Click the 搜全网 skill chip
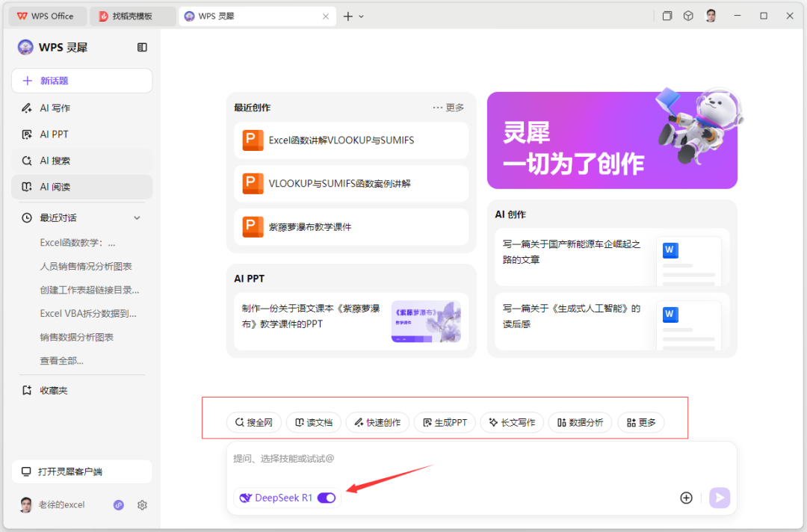The image size is (807, 532). click(254, 422)
